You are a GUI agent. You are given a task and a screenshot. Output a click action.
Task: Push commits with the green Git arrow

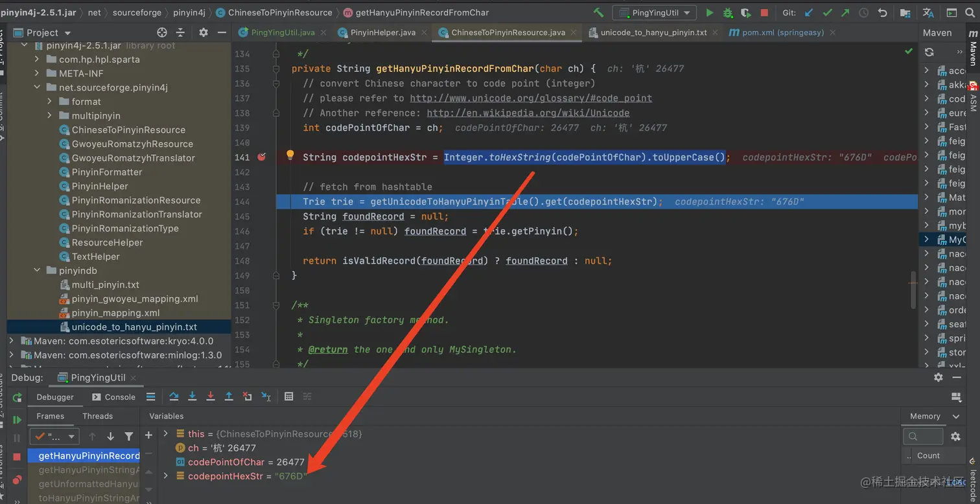click(x=845, y=13)
